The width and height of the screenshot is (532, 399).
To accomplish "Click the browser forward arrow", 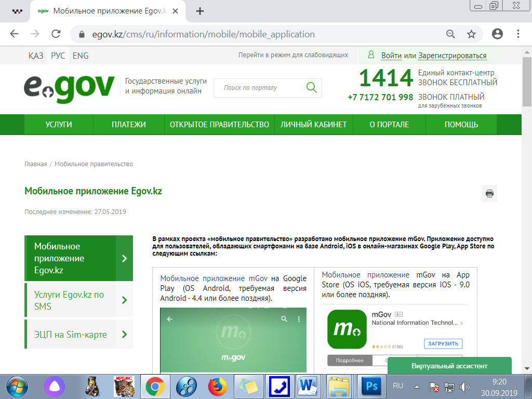I will 35,34.
